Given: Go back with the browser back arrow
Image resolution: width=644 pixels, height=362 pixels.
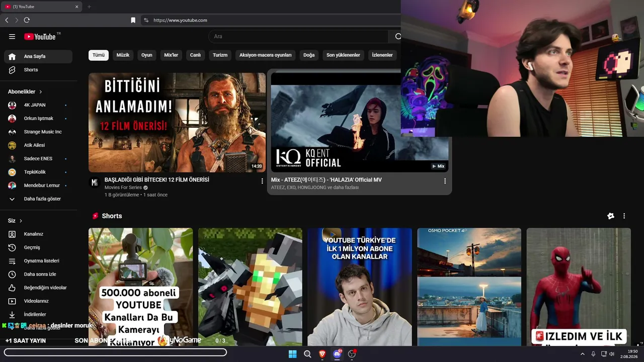Looking at the screenshot, I should coord(7,20).
